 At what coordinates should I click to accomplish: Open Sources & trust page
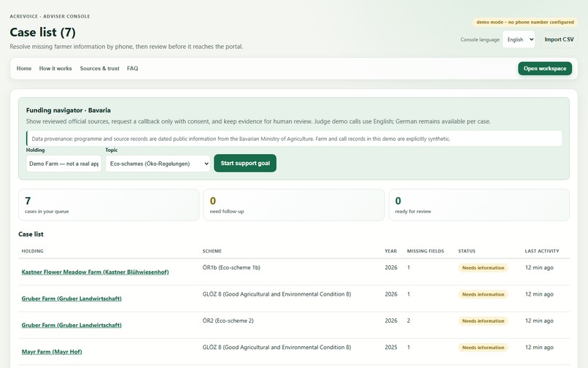pos(99,69)
